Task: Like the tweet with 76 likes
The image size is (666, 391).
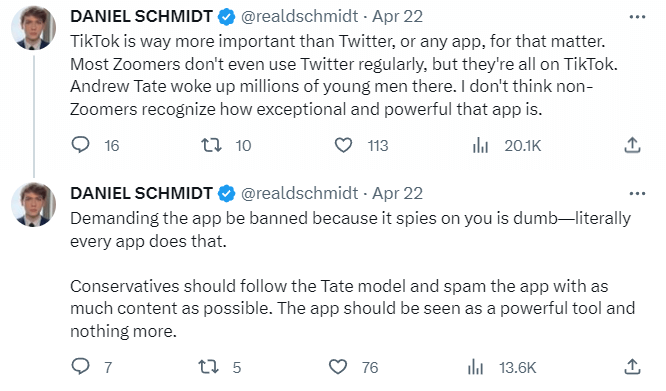Action: point(338,366)
